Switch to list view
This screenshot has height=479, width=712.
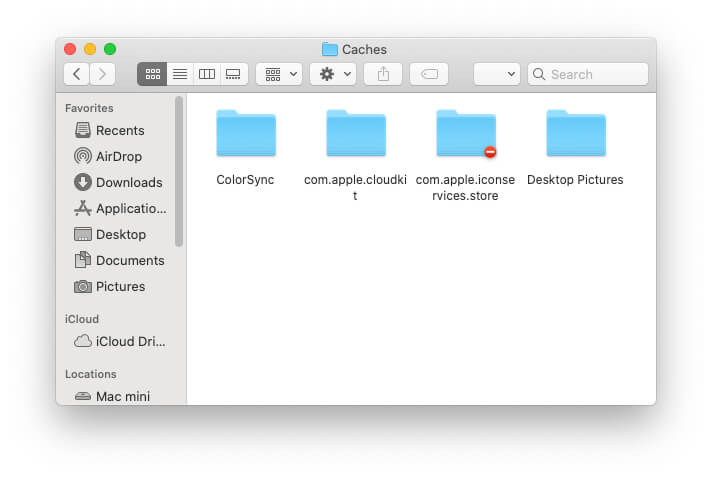pos(180,74)
